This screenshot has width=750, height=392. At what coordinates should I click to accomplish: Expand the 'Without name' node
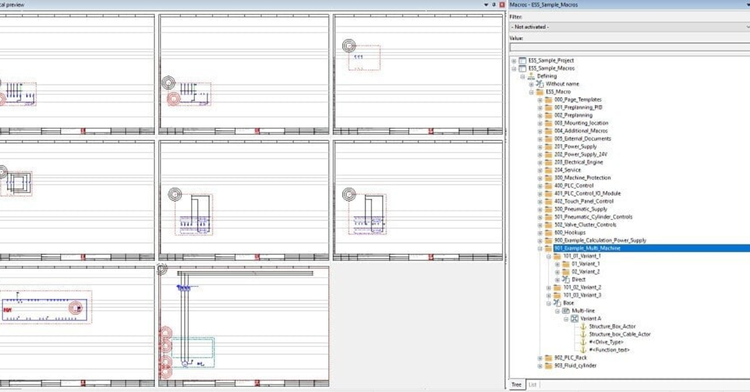point(531,84)
